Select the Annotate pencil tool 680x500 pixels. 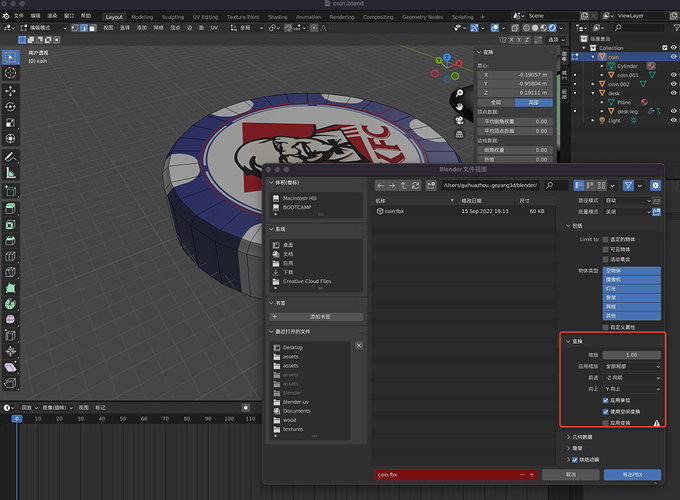[x=10, y=157]
